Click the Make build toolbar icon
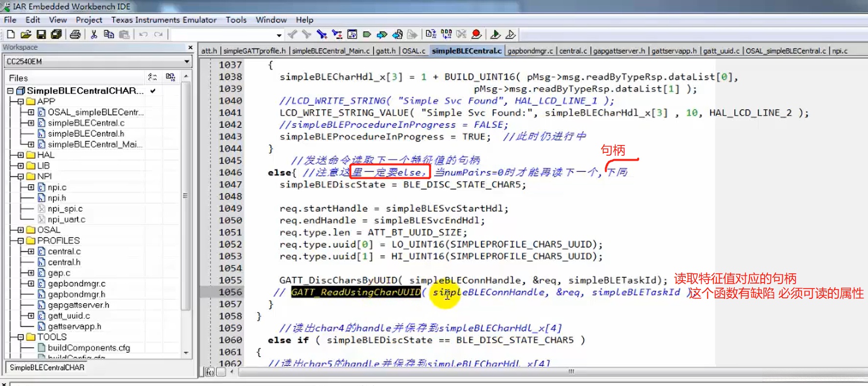Viewport: 868px width, 386px height. click(x=446, y=34)
